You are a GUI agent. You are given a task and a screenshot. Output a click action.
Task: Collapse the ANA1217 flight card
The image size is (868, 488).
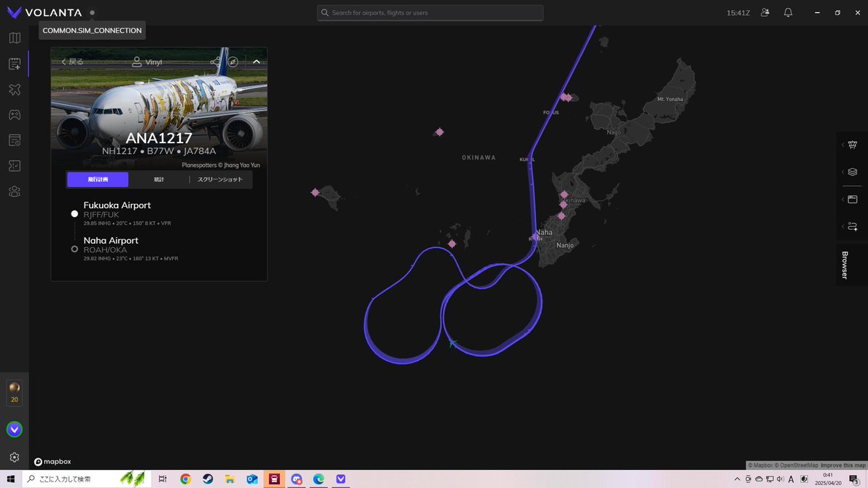(x=256, y=62)
